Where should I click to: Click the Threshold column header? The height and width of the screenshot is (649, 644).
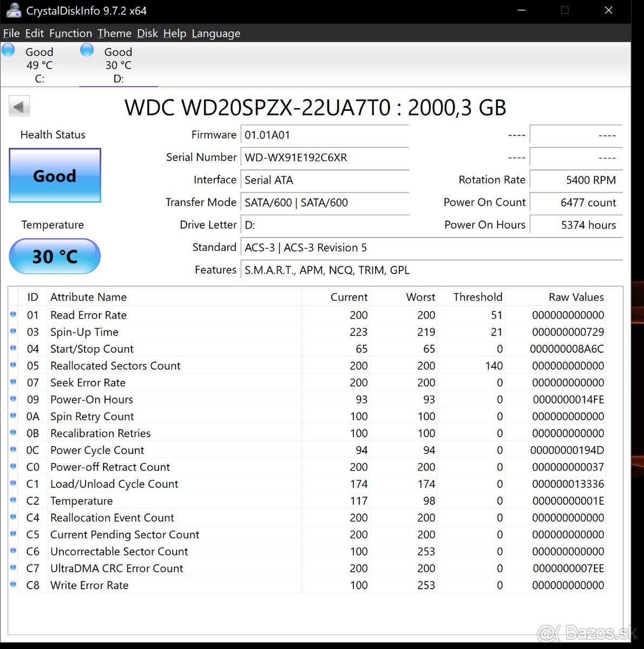471,297
